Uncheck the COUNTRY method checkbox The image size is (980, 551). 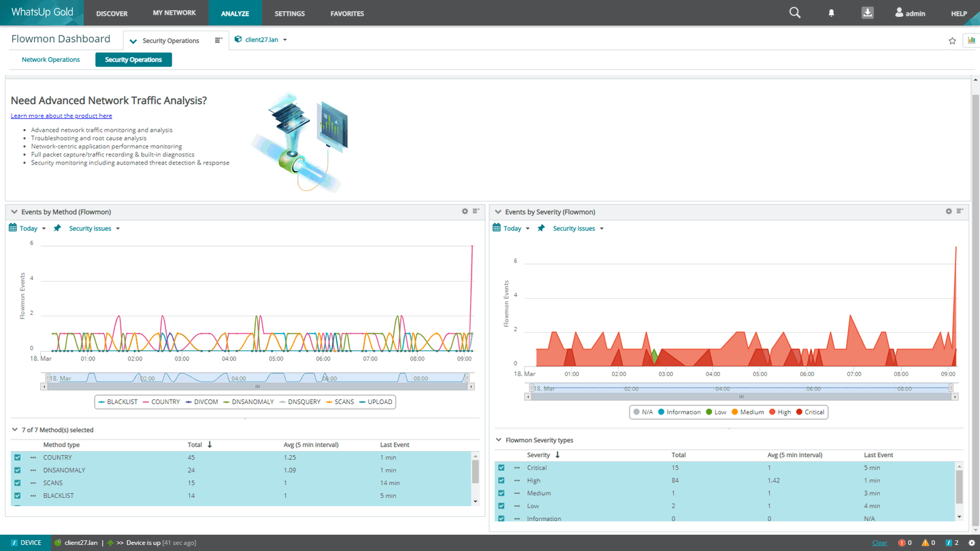point(18,458)
